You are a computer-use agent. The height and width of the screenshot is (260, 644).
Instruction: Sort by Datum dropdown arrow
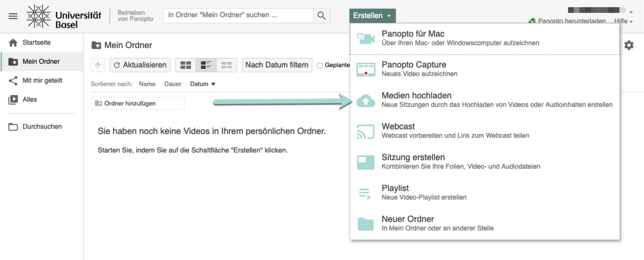click(213, 84)
